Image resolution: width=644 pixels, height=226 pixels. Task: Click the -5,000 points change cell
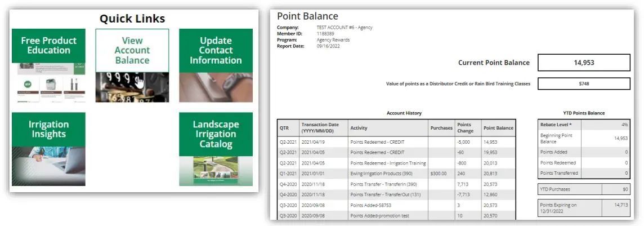tap(468, 142)
